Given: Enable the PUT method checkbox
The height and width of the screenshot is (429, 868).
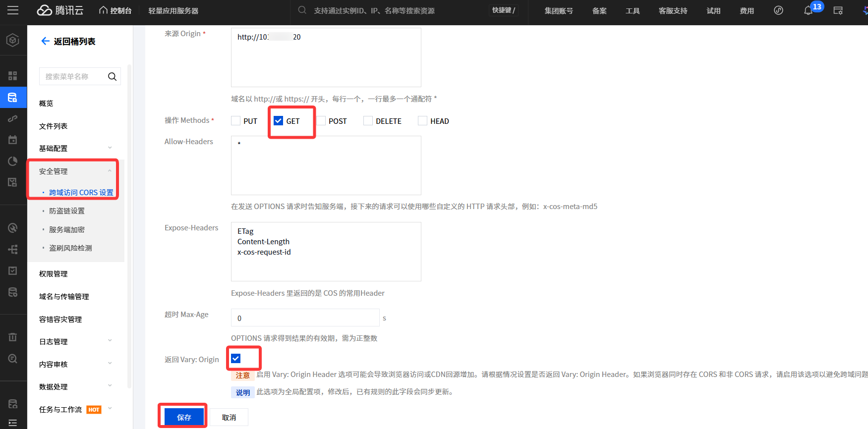Looking at the screenshot, I should point(236,121).
